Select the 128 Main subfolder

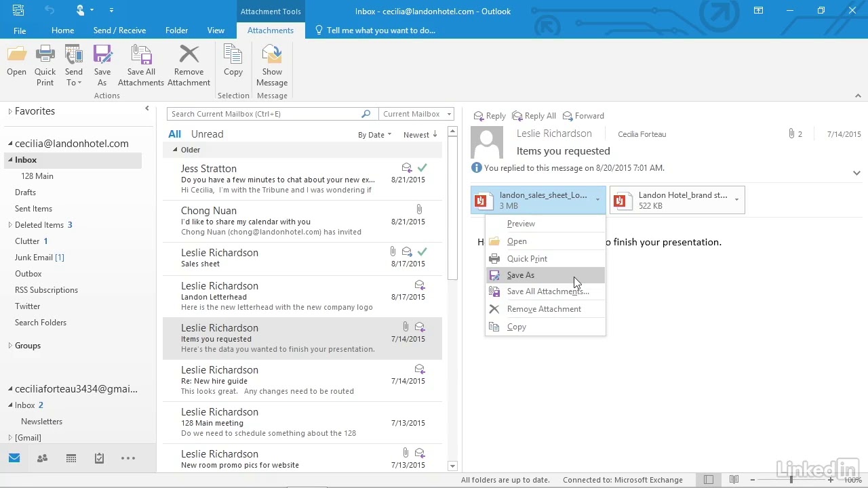(x=37, y=176)
